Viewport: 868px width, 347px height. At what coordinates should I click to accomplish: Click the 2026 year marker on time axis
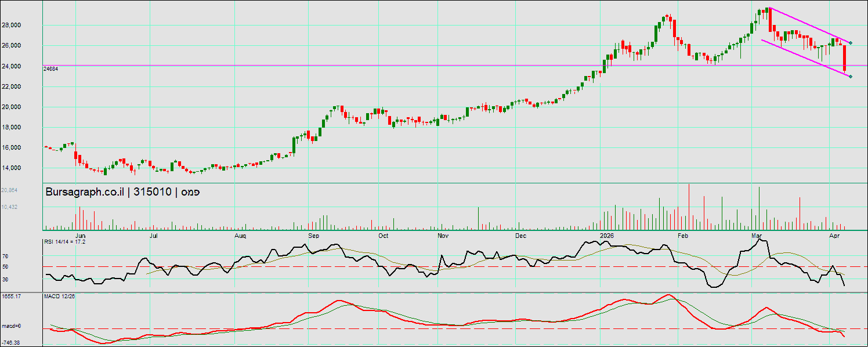click(606, 236)
